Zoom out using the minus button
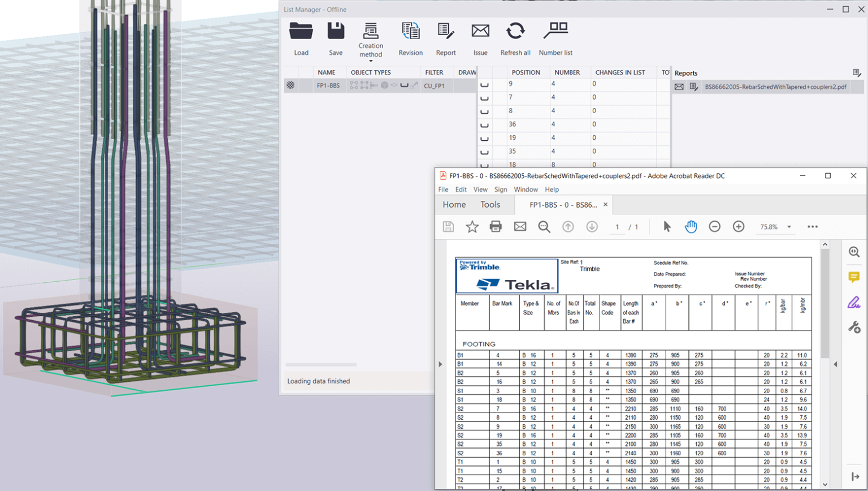This screenshot has width=868, height=491. [715, 226]
